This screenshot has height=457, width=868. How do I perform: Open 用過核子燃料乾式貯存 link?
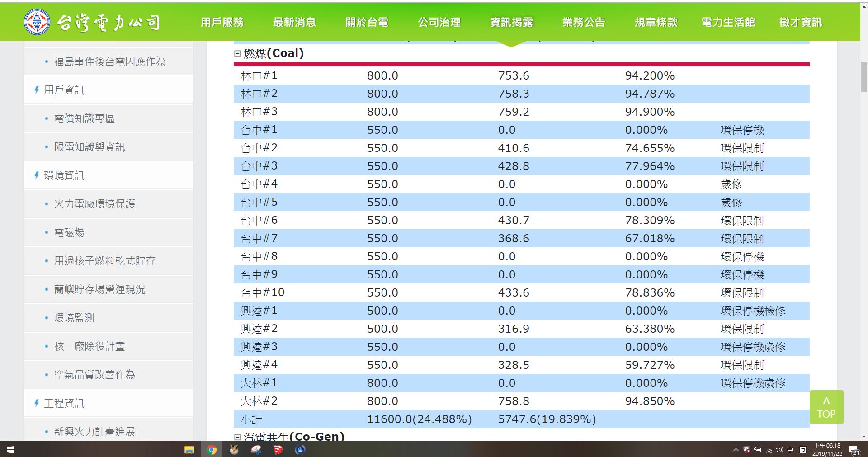point(105,261)
